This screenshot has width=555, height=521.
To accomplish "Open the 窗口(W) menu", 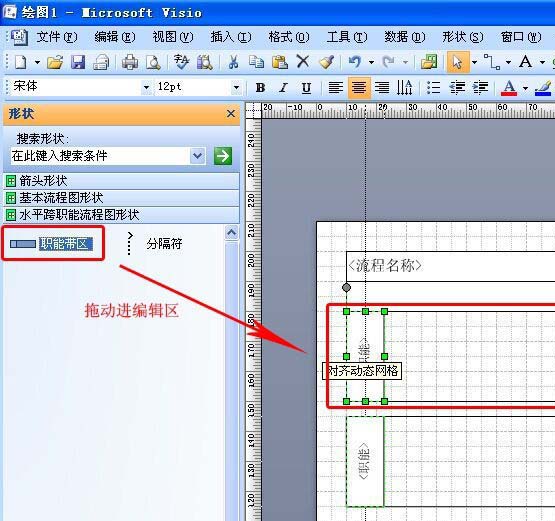I will click(521, 37).
